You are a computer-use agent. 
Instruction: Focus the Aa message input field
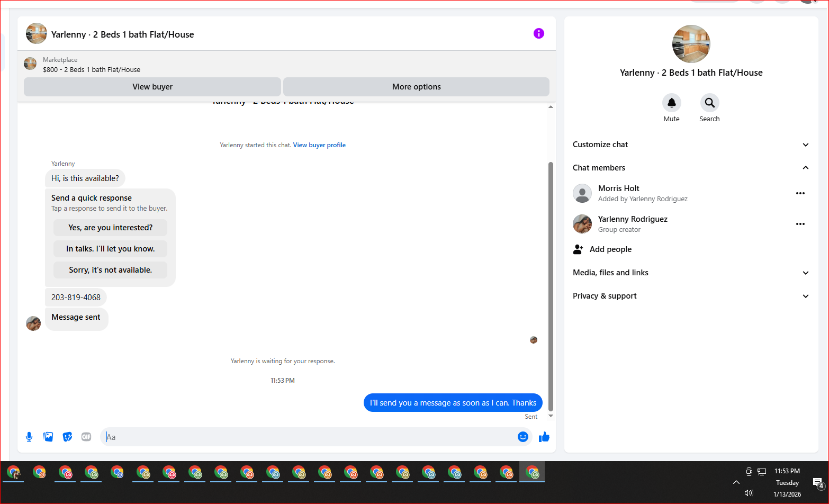coord(309,437)
